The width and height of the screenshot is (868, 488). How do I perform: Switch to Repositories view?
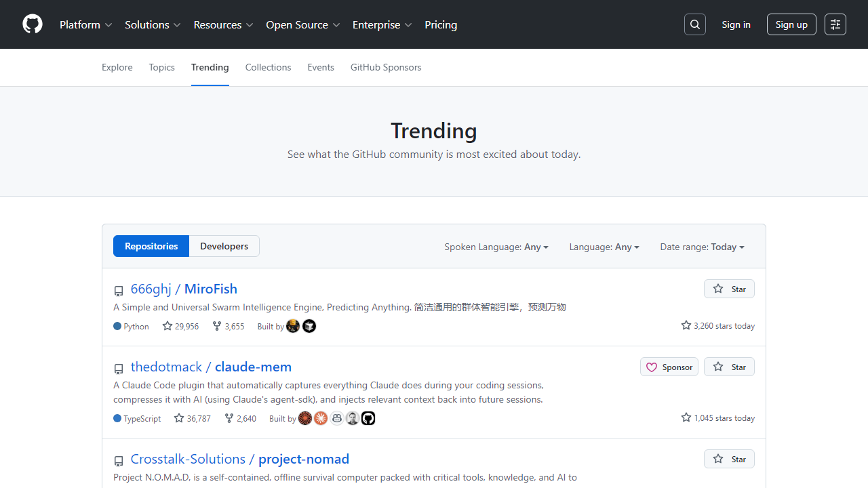pos(151,246)
